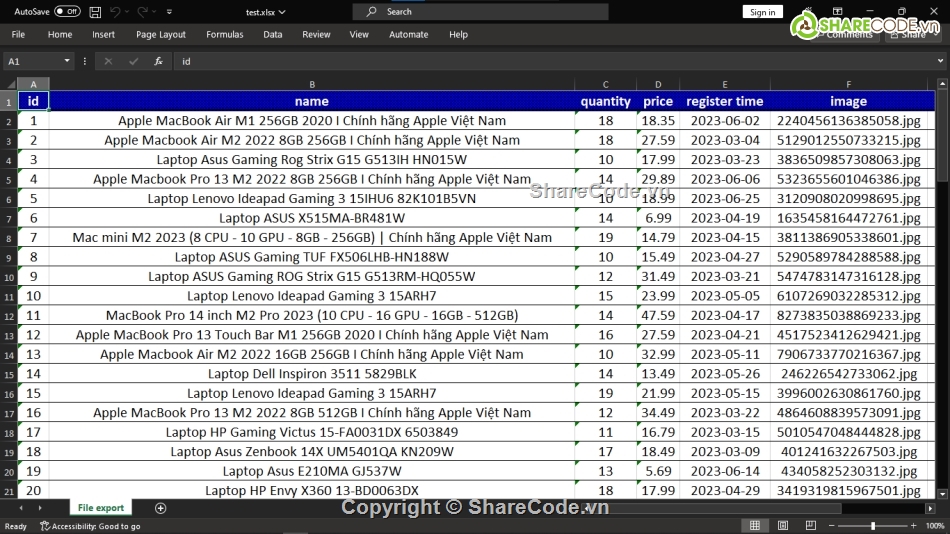
Task: Add a new sheet with plus icon
Action: [x=160, y=508]
